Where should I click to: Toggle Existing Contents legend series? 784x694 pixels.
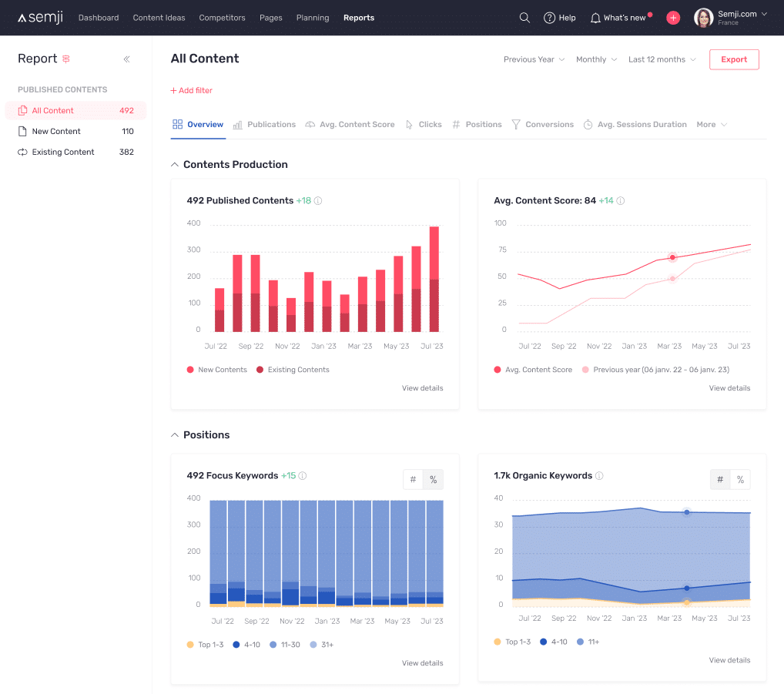[x=293, y=370]
